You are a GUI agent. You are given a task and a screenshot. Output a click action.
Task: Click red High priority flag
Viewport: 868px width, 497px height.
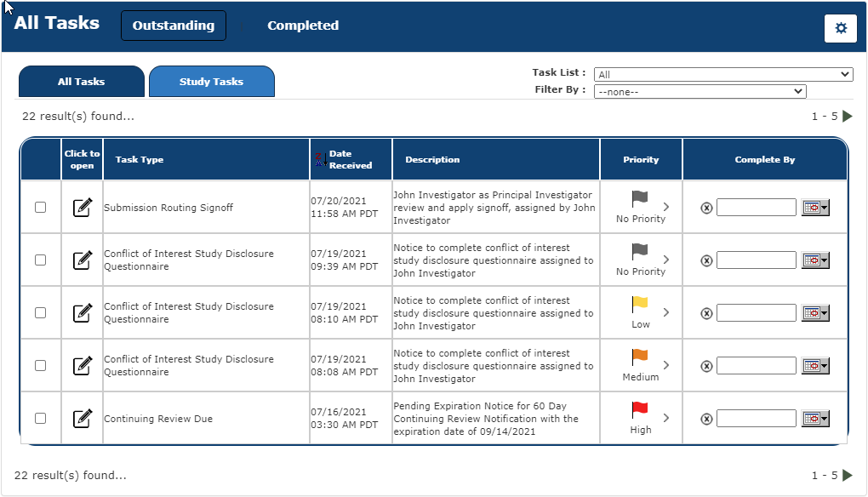639,409
